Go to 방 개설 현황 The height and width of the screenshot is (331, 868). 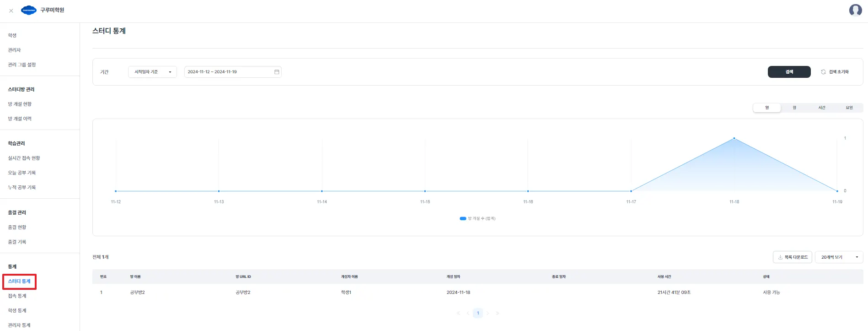pyautogui.click(x=20, y=104)
